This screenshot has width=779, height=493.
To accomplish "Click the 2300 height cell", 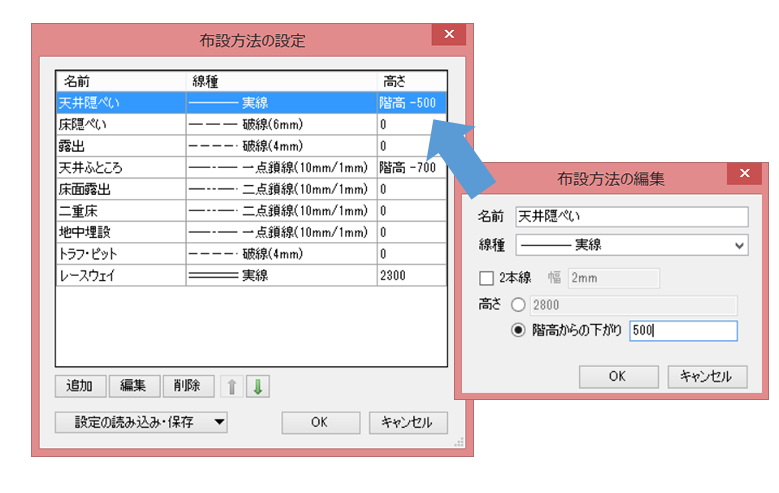I will [x=411, y=275].
